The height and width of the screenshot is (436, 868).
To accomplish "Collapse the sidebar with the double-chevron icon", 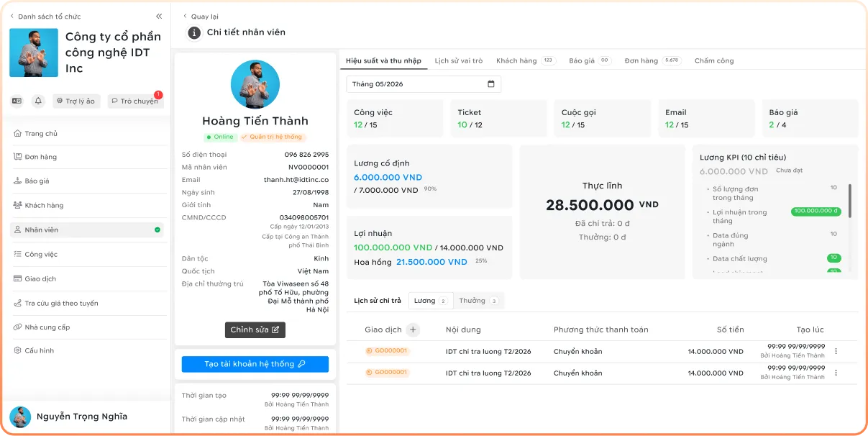I will click(x=159, y=16).
